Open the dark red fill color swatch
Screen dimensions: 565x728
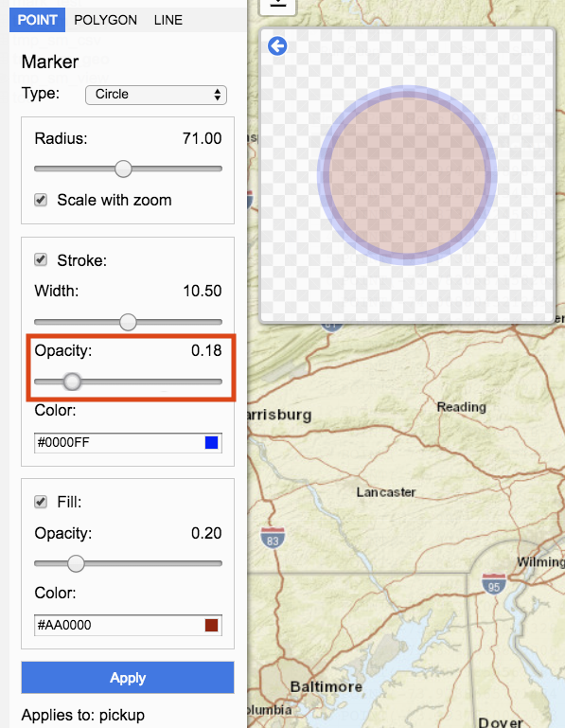click(x=212, y=625)
